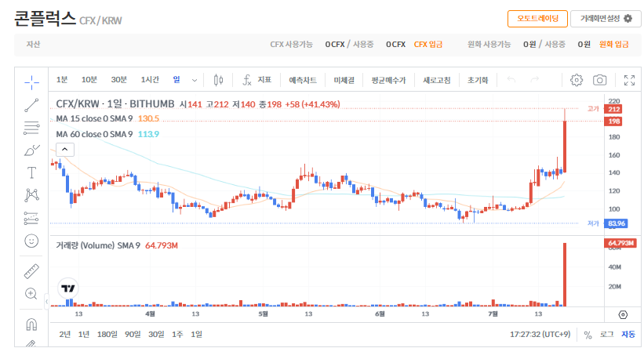The width and height of the screenshot is (644, 348).
Task: Set chart range to 1년
Action: point(84,335)
